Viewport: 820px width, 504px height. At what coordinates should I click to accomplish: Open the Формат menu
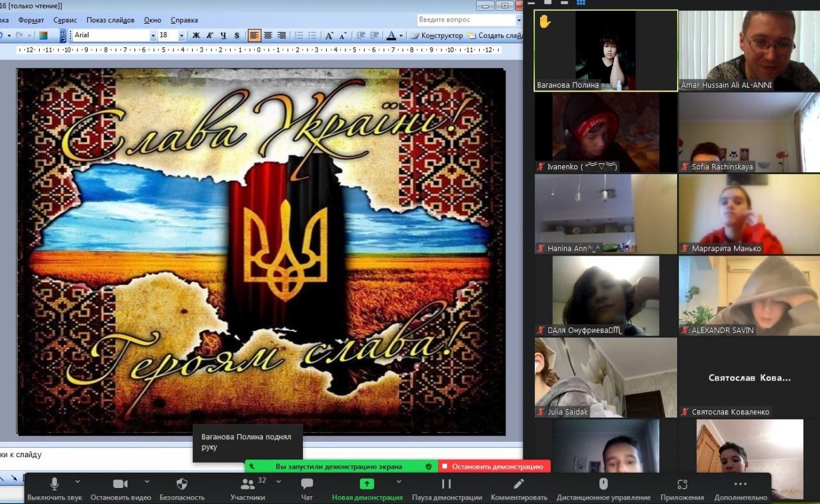click(31, 20)
